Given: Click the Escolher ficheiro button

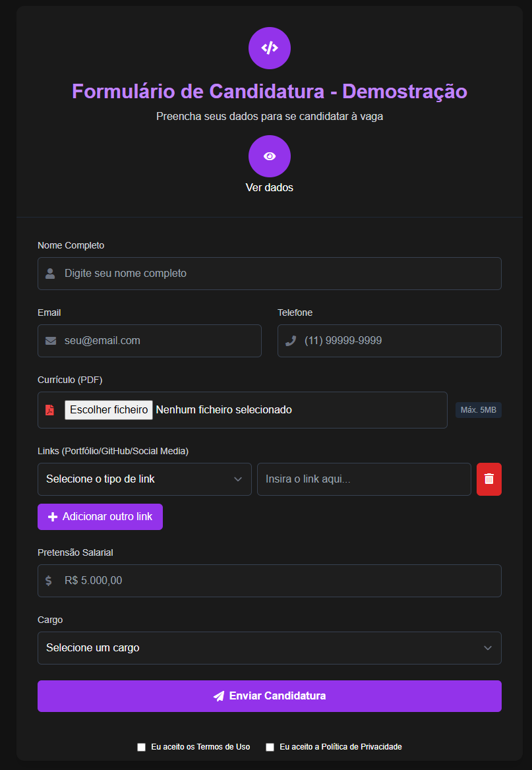Looking at the screenshot, I should 109,410.
